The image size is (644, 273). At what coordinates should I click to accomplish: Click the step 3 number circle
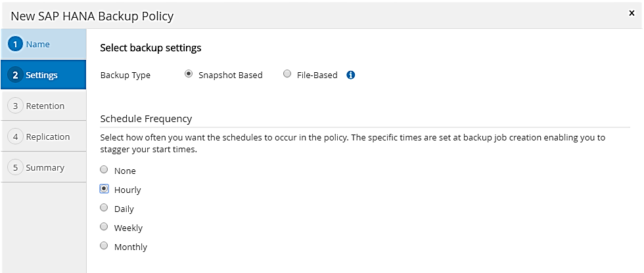(16, 106)
